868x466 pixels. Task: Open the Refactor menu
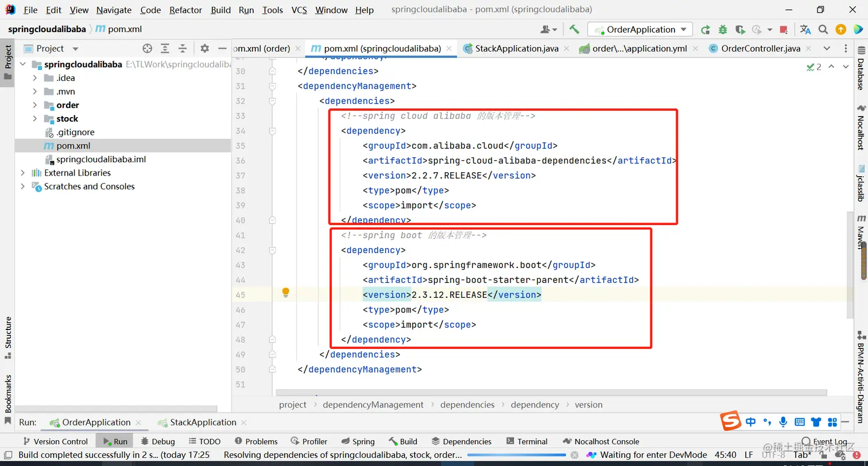185,10
